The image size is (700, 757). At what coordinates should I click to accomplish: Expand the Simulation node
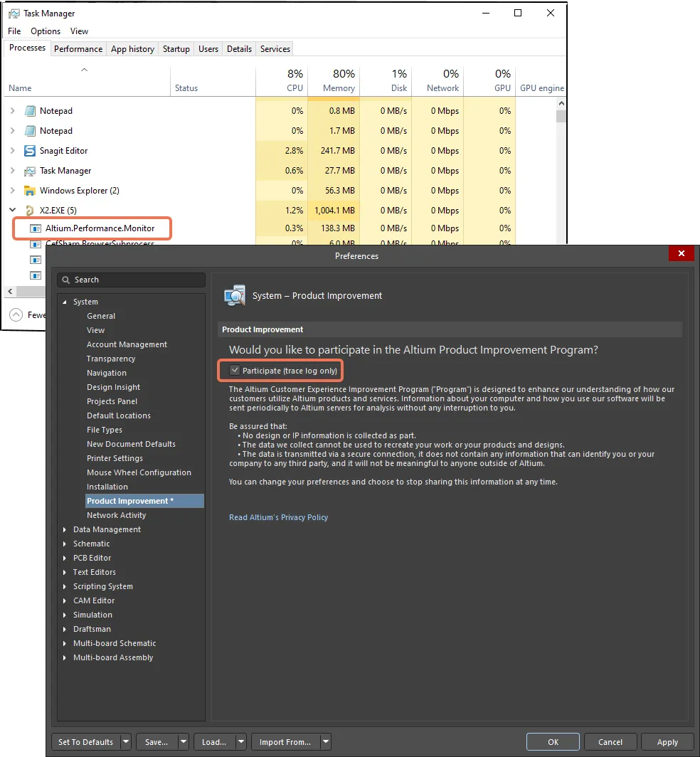tap(65, 615)
